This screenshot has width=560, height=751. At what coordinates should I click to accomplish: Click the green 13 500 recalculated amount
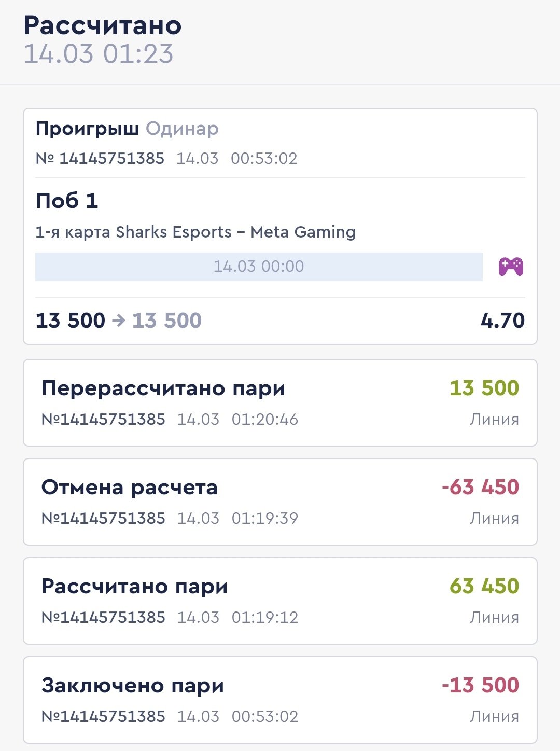484,388
